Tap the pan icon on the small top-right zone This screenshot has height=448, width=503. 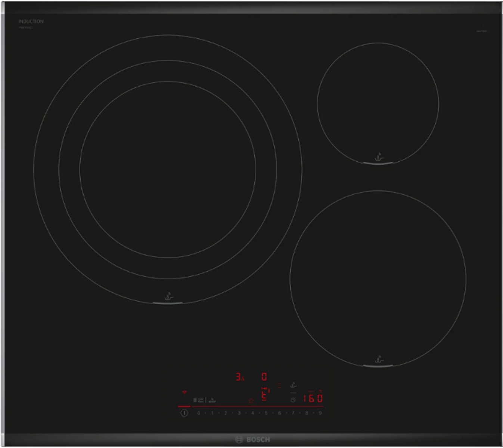coord(378,157)
